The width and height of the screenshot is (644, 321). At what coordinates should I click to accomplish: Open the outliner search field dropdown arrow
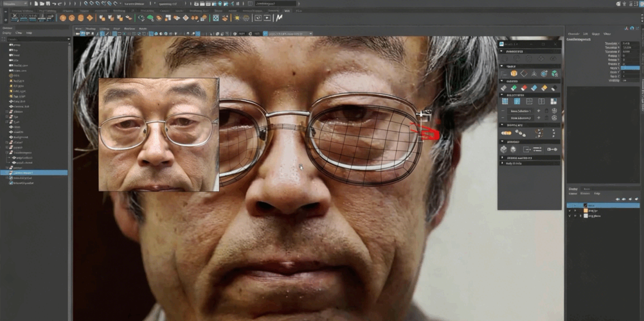tap(68, 39)
